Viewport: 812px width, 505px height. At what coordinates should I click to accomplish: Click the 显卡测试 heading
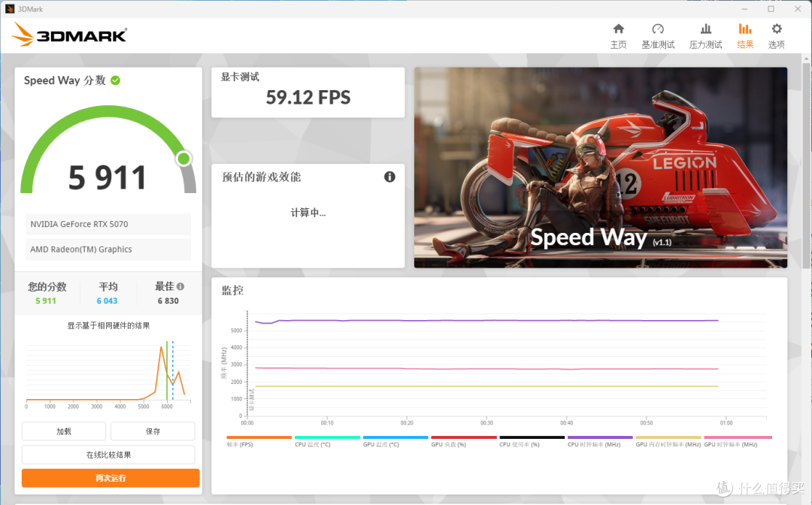click(x=240, y=77)
